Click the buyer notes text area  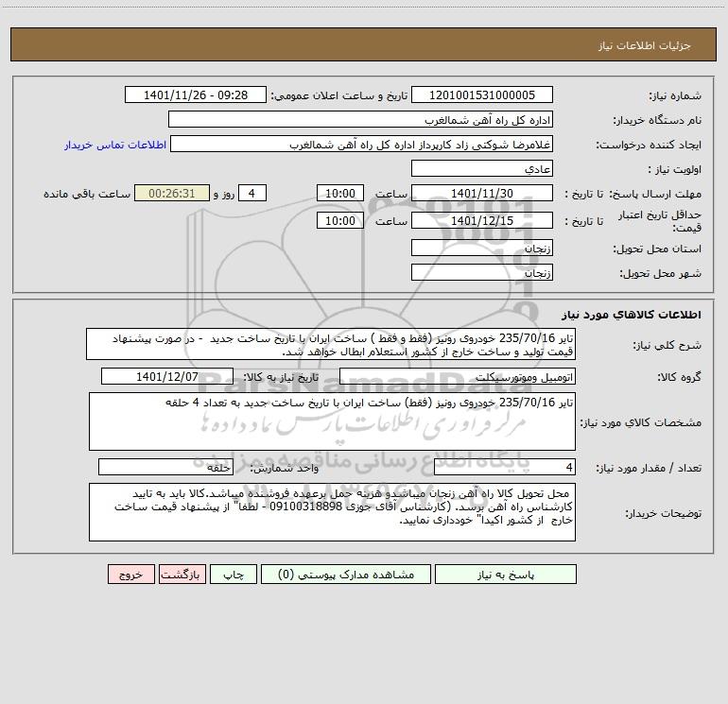332,512
